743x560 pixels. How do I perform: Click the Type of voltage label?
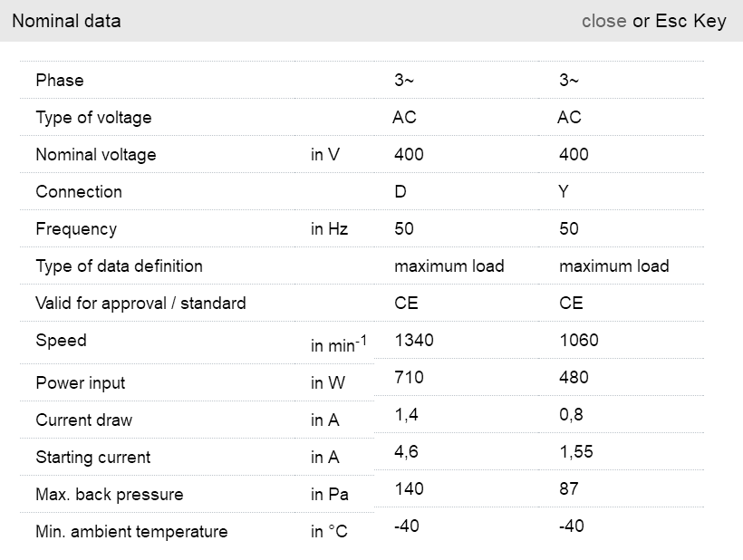coord(93,118)
